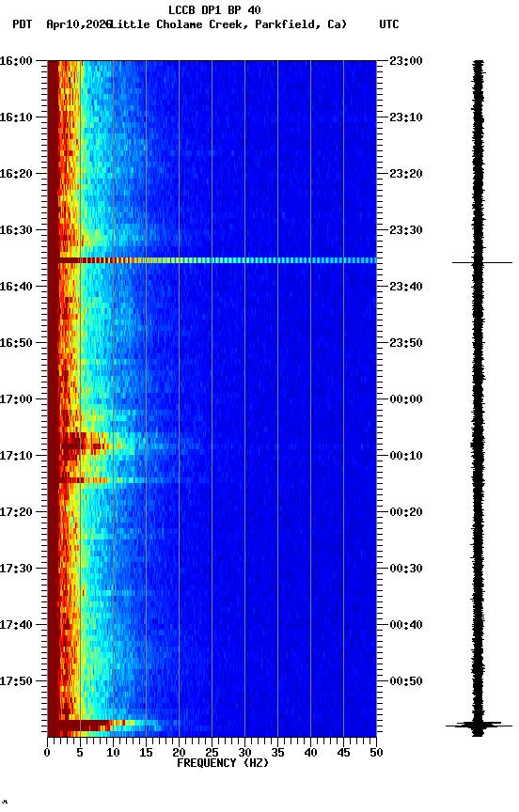Click the '0' frequency axis label
The height and width of the screenshot is (812, 519).
[47, 753]
